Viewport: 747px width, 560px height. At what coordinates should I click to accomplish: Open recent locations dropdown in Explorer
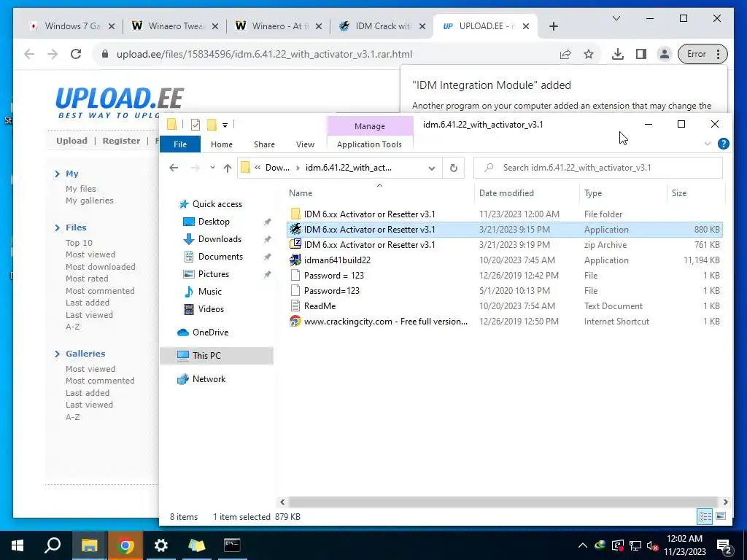[212, 168]
